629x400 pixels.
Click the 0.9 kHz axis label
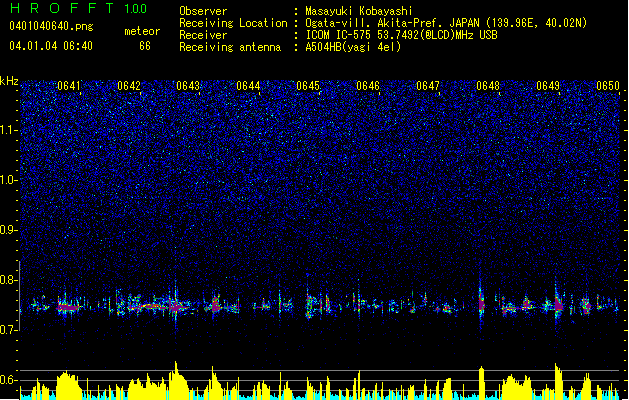(9, 230)
